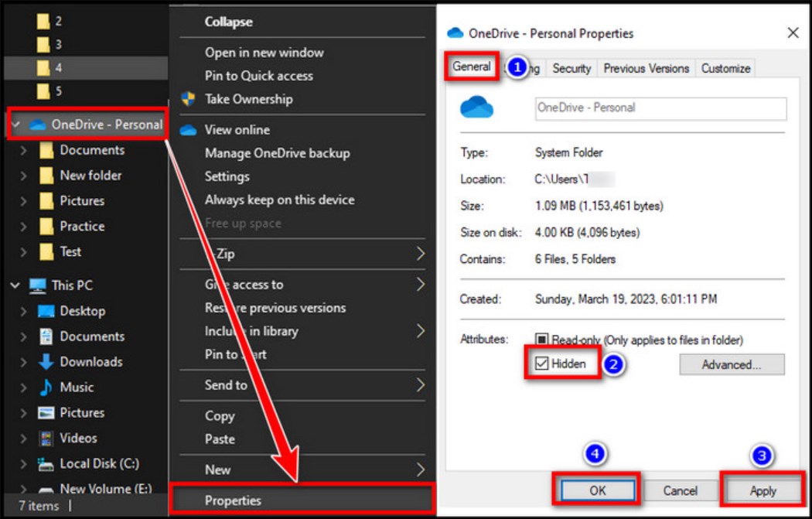812x519 pixels.
Task: Select Properties in the context menu
Action: (233, 501)
